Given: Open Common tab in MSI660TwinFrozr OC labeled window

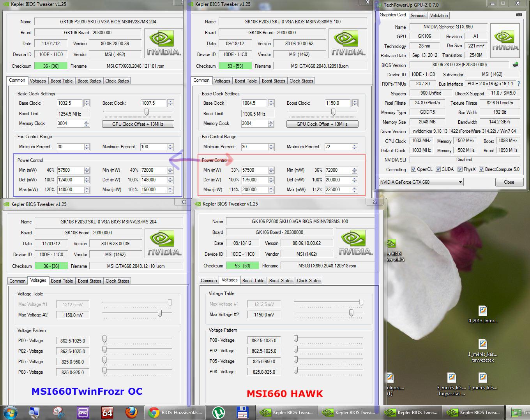Looking at the screenshot, I should 18,281.
